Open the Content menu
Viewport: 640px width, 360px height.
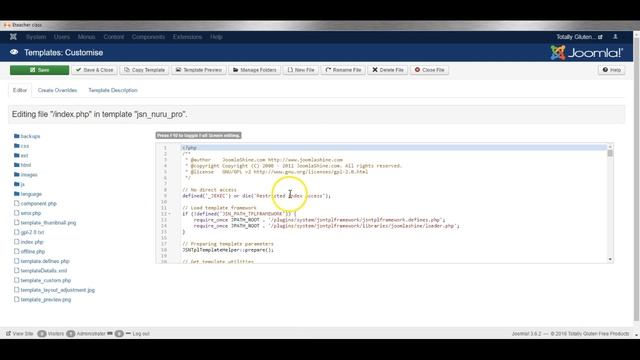point(113,37)
